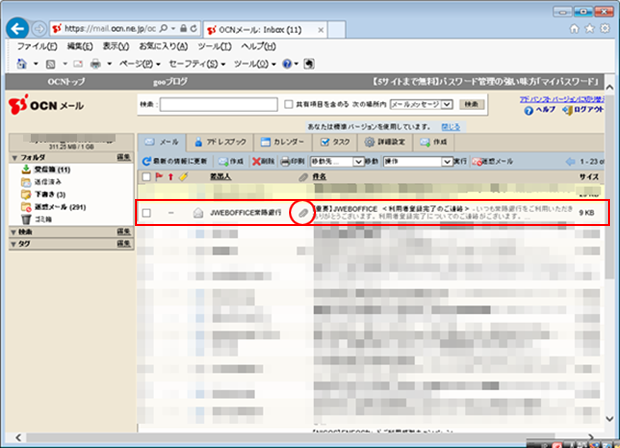
Task: Click the lock security icon in address bar
Action: 183,28
